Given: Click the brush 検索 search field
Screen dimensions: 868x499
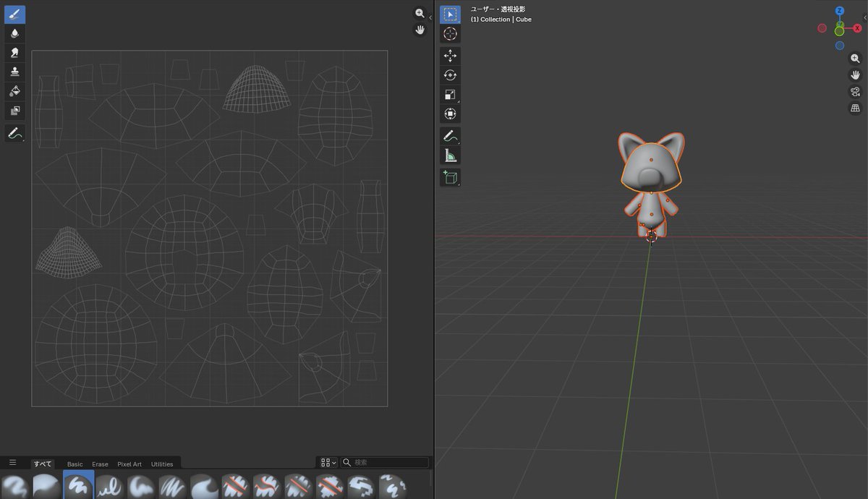Looking at the screenshot, I should pyautogui.click(x=384, y=462).
